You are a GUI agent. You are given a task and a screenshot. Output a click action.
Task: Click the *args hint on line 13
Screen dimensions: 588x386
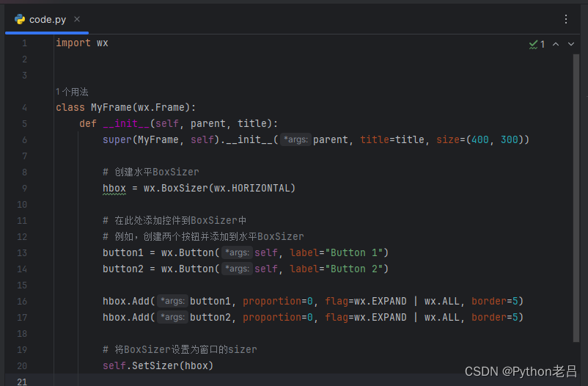tap(237, 252)
